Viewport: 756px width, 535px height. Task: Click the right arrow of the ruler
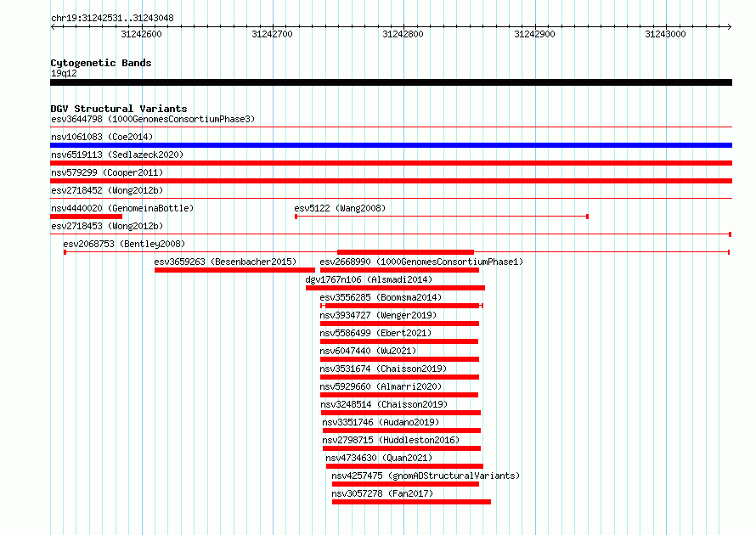(x=730, y=27)
